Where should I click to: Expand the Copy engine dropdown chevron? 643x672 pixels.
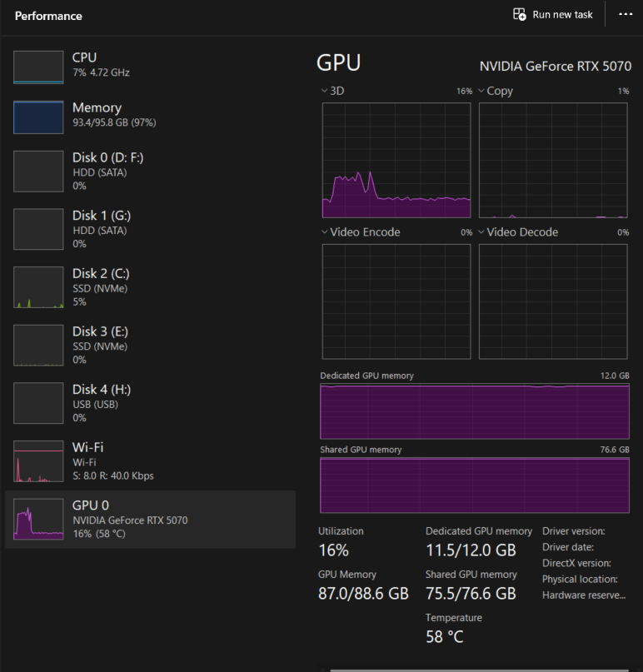481,91
